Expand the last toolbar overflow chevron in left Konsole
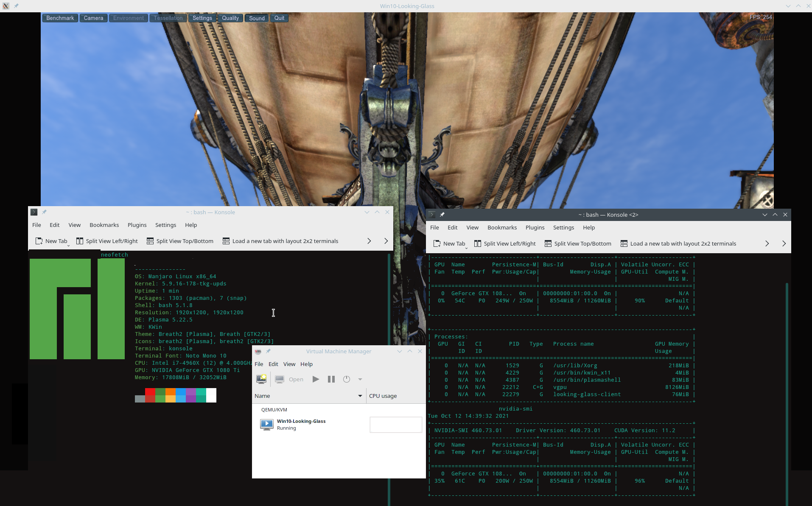 pos(386,241)
